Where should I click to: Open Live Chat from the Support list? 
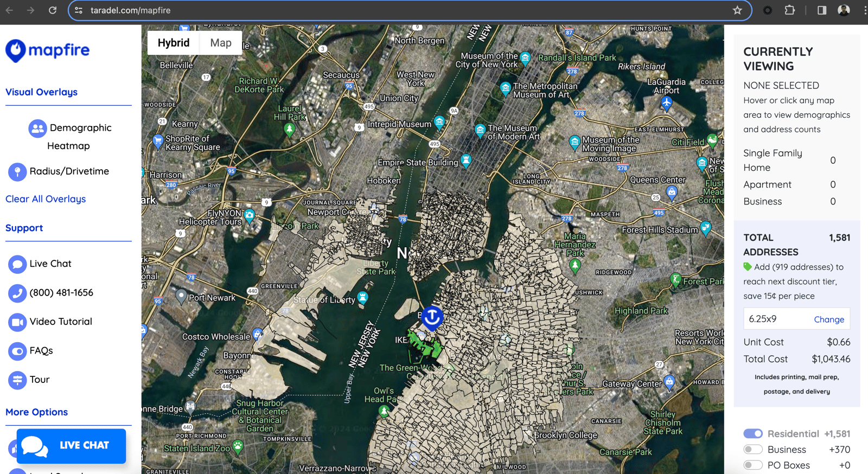point(17,264)
